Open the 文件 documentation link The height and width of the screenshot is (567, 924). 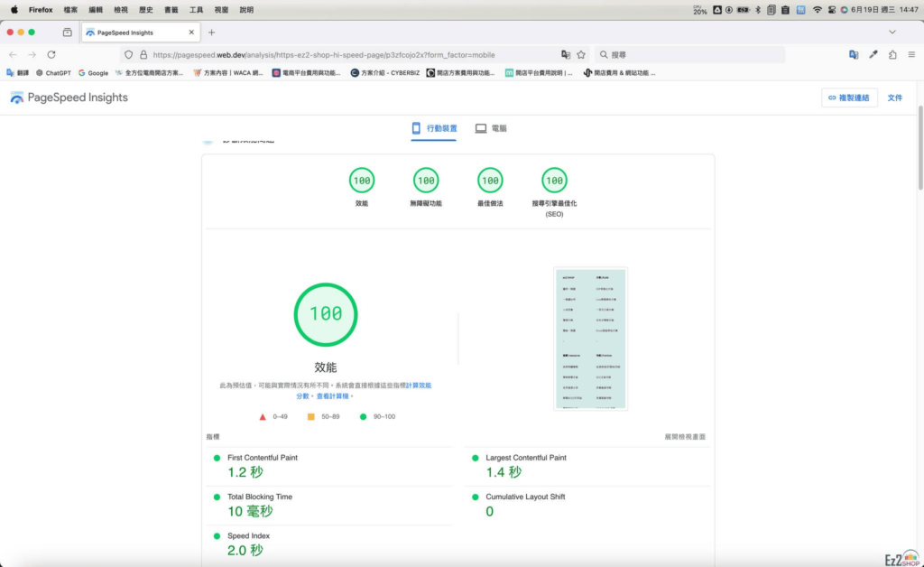(894, 98)
